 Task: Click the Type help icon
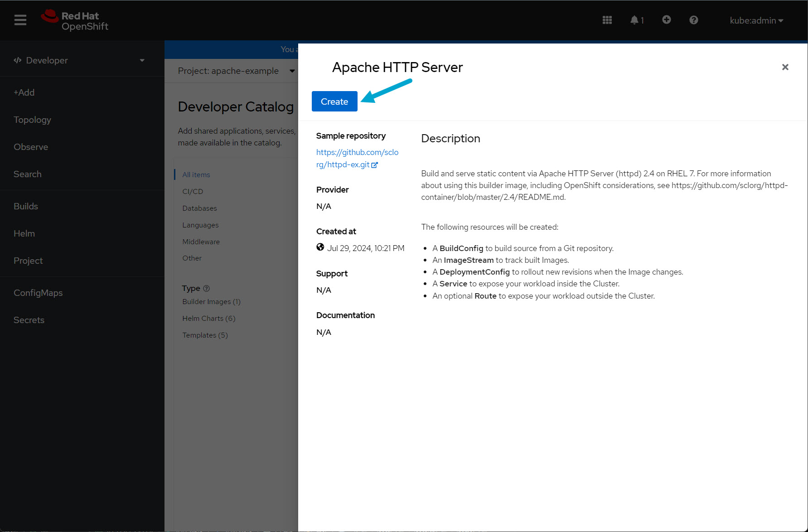207,288
